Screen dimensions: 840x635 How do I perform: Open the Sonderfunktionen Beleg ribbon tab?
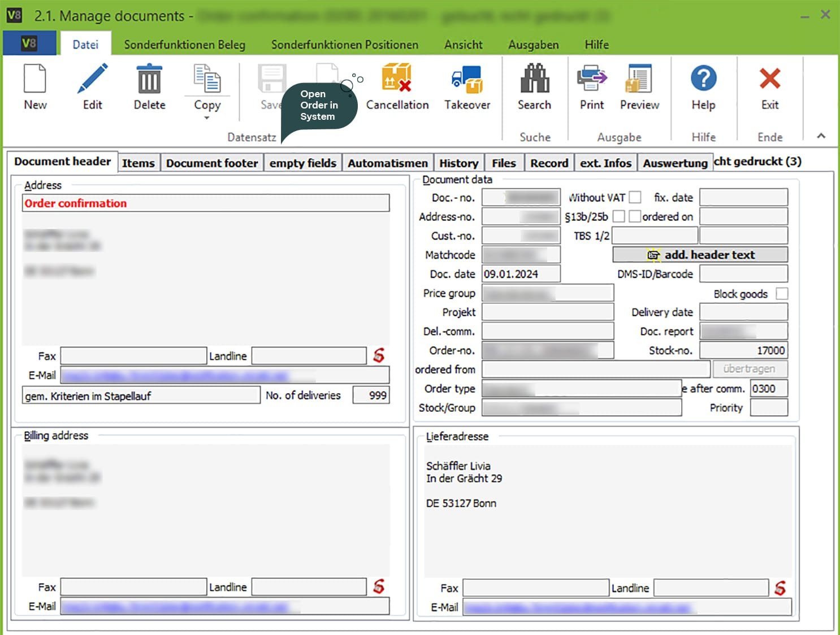[184, 45]
